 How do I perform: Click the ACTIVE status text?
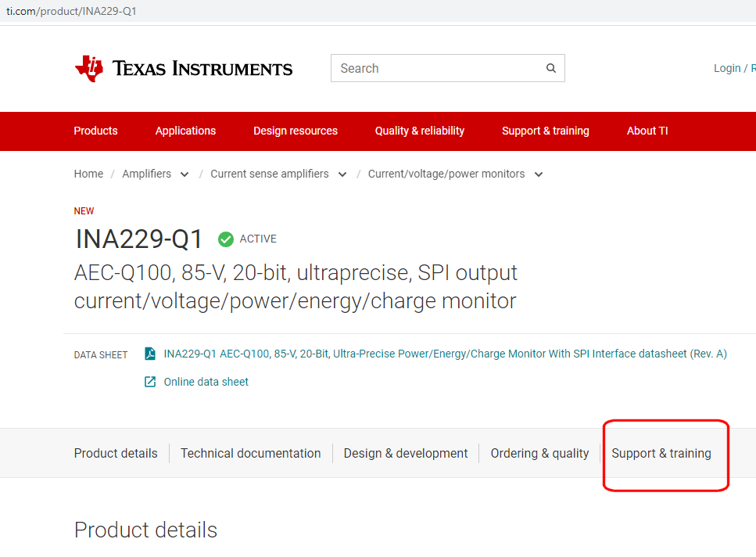click(259, 239)
